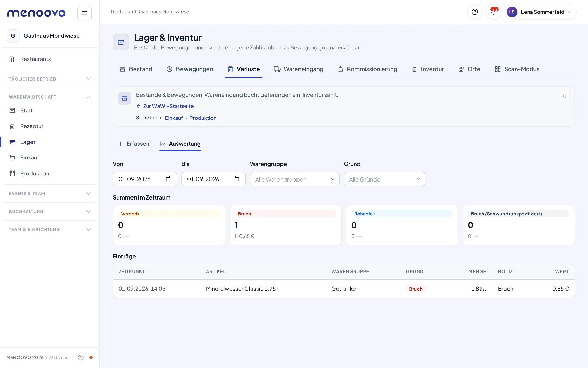The height and width of the screenshot is (368, 588).
Task: Expand the Täglicher Betrieb section
Action: [x=50, y=79]
